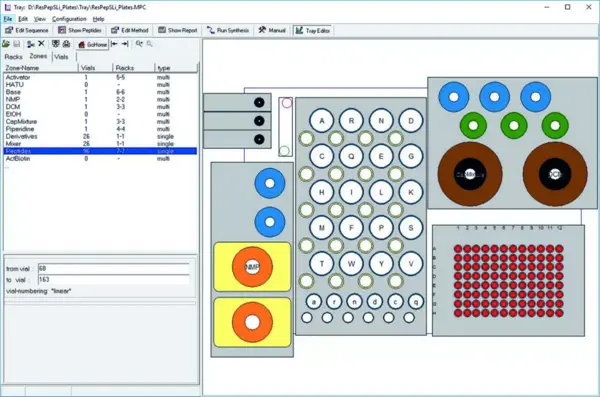Select the CapMixture zone row

(100, 122)
